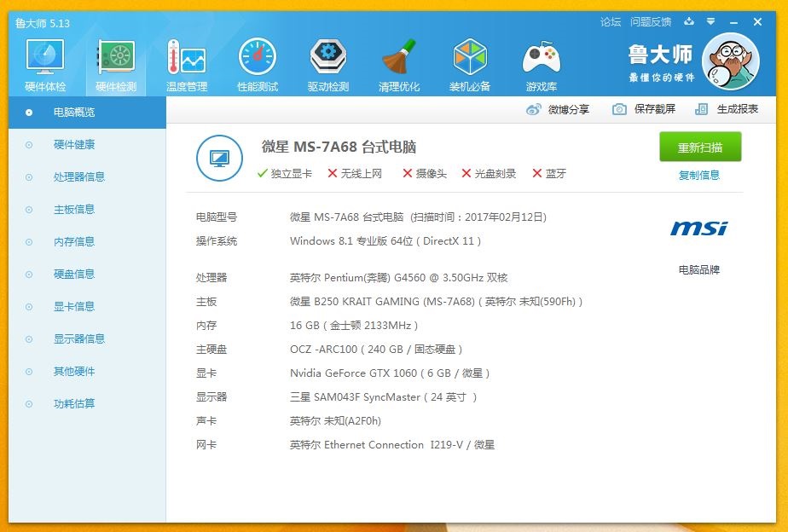
Task: Launch 清理优化 cleanup optimization
Action: click(x=399, y=61)
